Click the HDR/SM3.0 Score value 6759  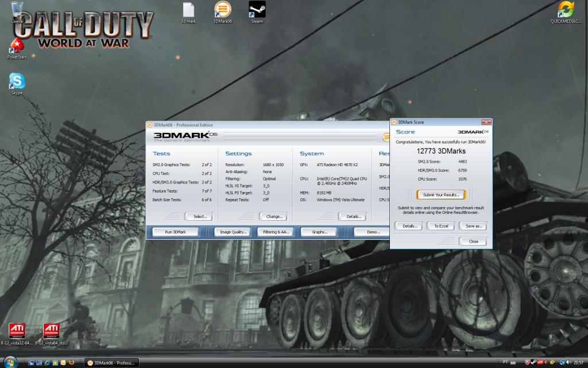[x=462, y=170]
